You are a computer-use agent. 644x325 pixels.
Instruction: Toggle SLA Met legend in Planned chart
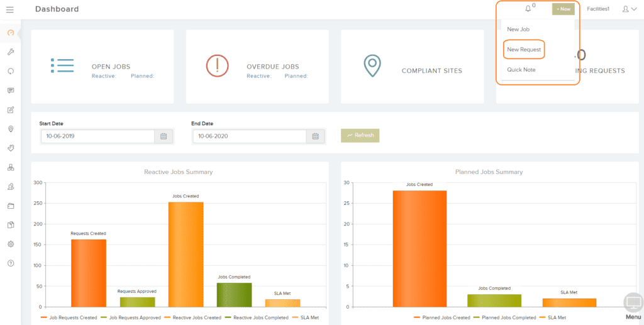pyautogui.click(x=553, y=317)
